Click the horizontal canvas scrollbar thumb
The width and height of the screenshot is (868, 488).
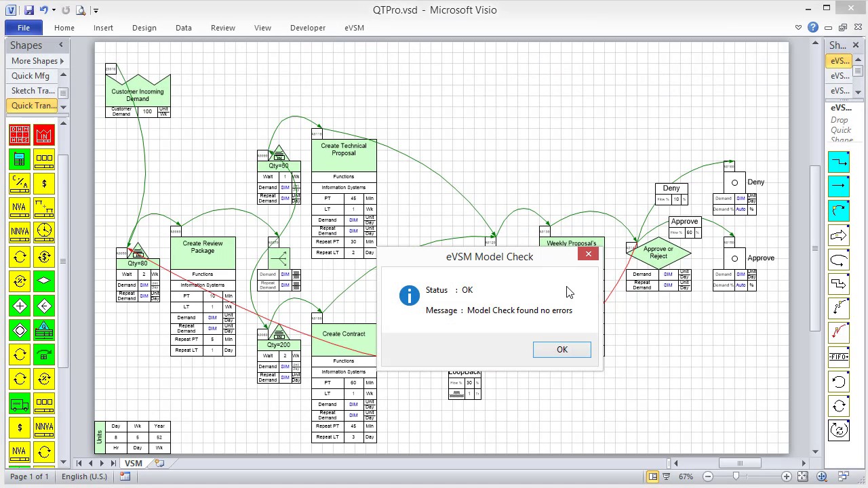739,463
